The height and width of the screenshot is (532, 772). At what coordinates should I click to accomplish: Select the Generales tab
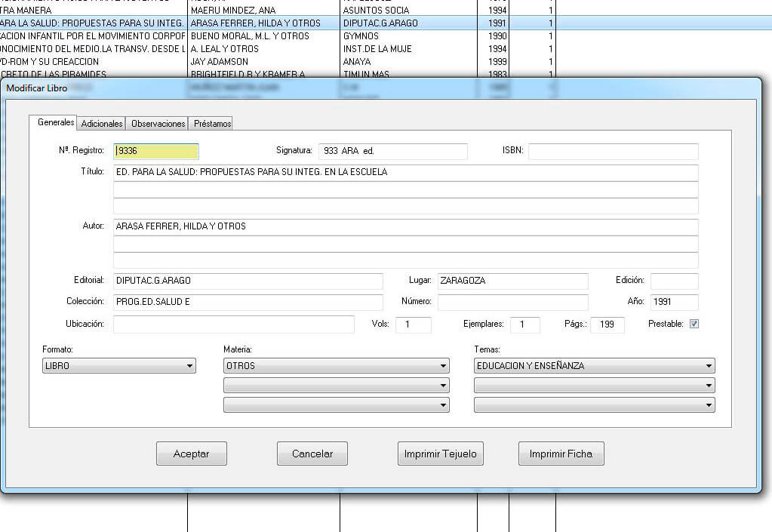(56, 122)
